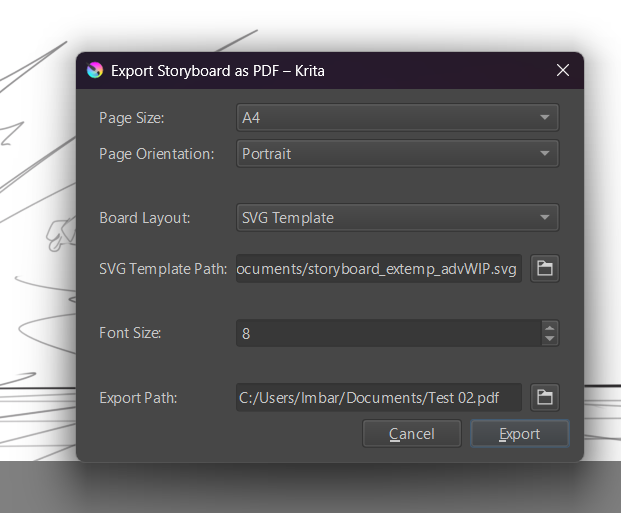This screenshot has height=513, width=621.
Task: Click the Font Size label
Action: click(x=130, y=333)
